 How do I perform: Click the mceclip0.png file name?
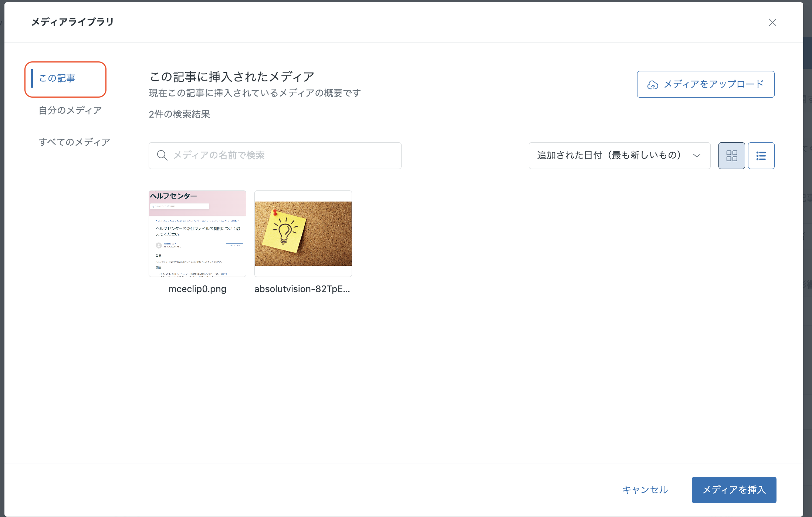[x=197, y=289]
